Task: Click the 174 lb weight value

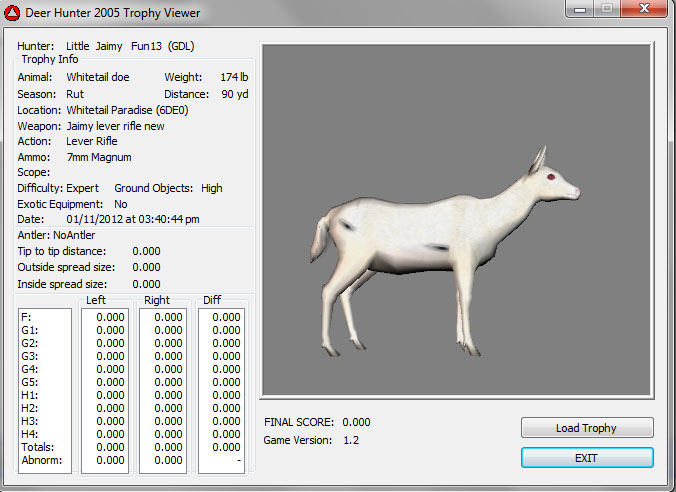Action: point(234,77)
